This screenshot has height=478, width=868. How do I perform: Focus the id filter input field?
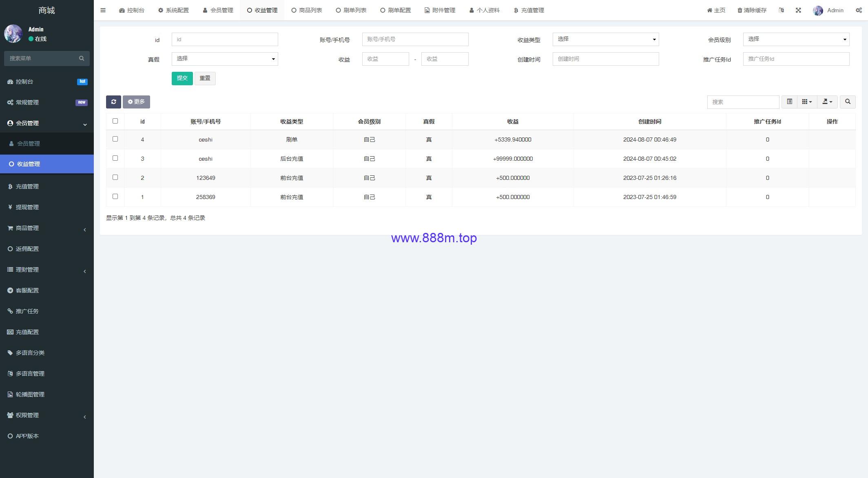225,39
